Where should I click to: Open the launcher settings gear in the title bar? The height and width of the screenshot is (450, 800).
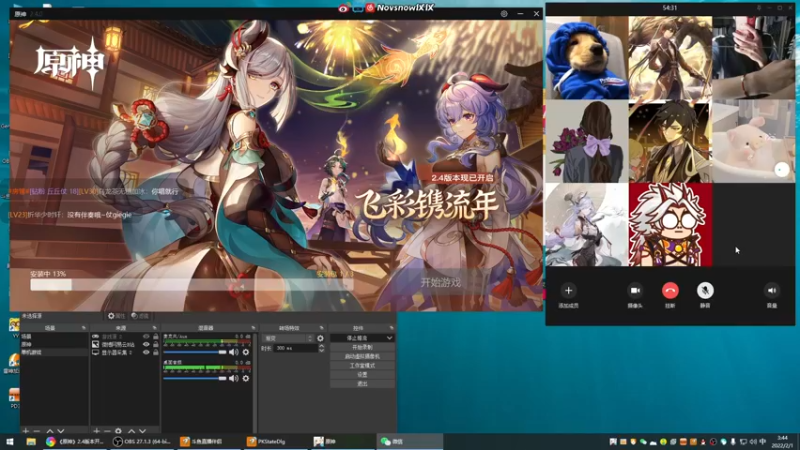click(x=504, y=14)
